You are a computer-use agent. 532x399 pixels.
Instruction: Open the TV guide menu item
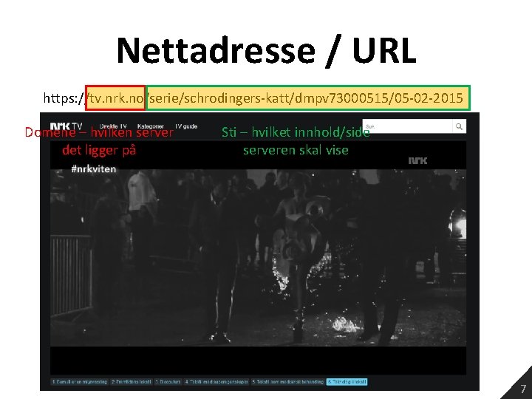point(186,126)
